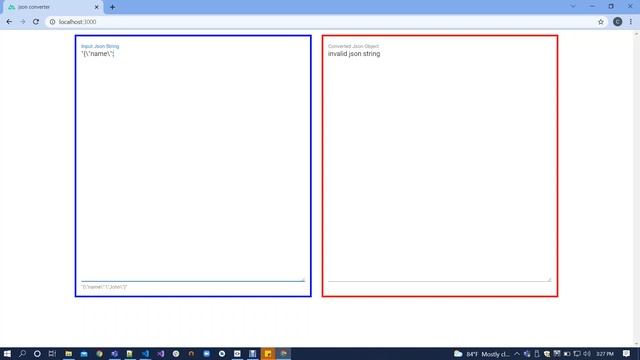Image resolution: width=640 pixels, height=360 pixels.
Task: Open the Windows Start menu
Action: click(7, 353)
